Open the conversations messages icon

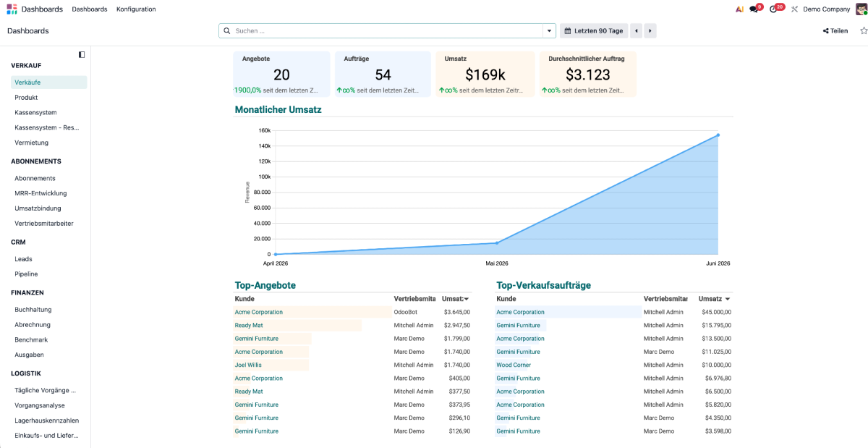point(756,9)
